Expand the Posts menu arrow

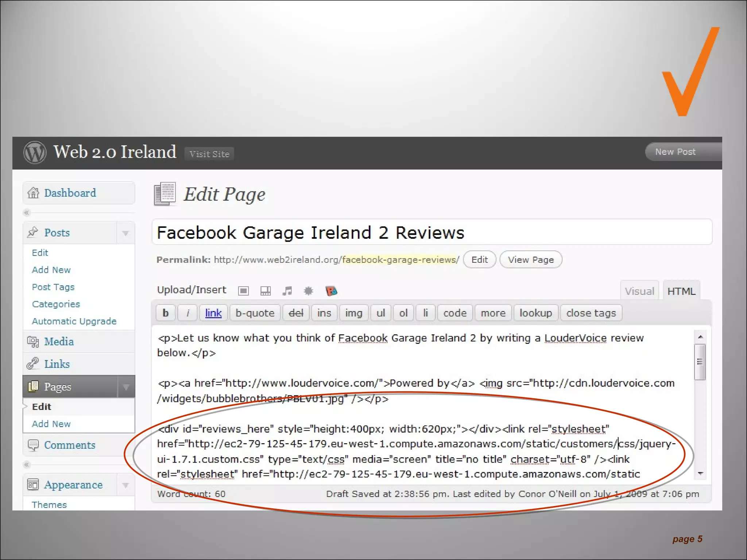pos(125,233)
